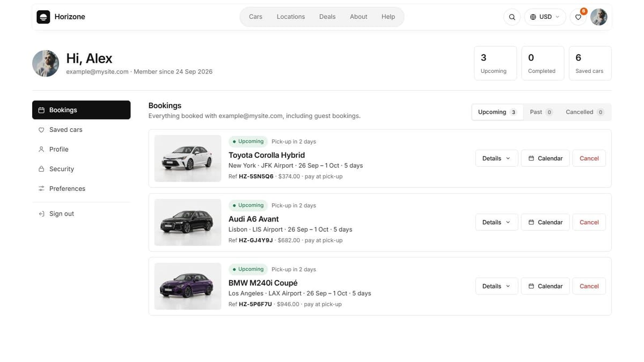Open the USD currency dropdown

click(545, 17)
